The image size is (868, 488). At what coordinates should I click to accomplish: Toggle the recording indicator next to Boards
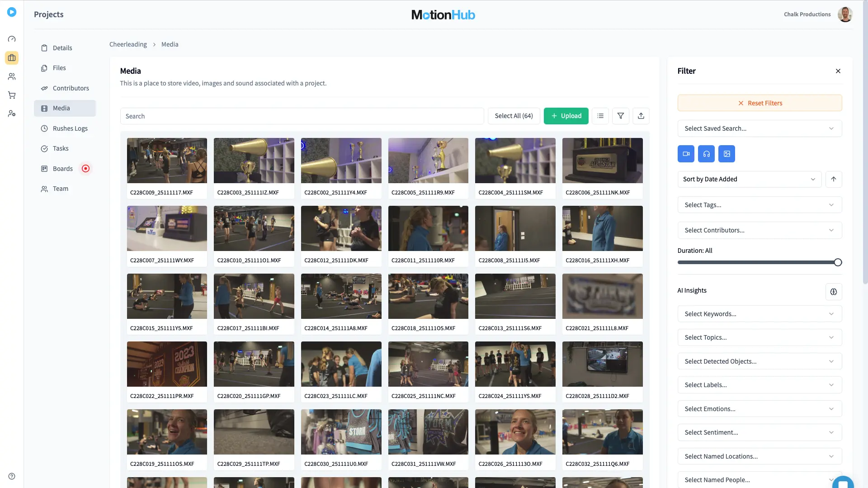tap(85, 168)
